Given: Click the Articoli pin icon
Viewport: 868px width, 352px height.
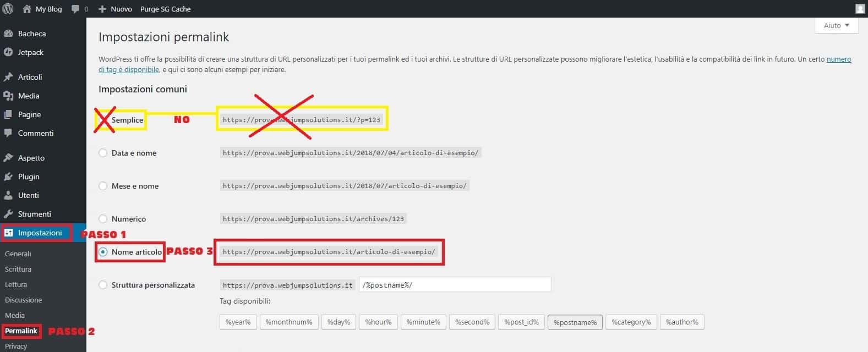Looking at the screenshot, I should [x=8, y=77].
